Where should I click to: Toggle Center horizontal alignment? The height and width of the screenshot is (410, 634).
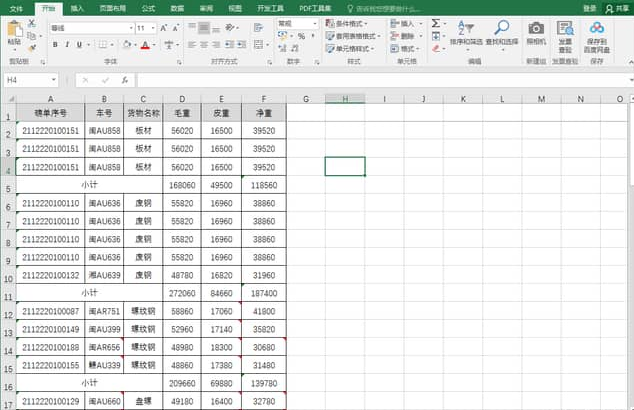click(204, 44)
